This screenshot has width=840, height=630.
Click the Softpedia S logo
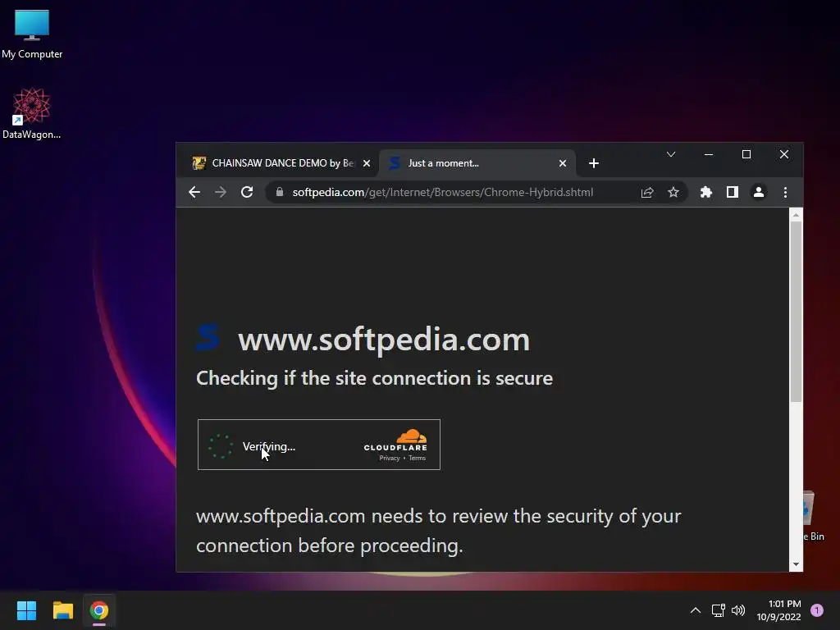pos(208,337)
